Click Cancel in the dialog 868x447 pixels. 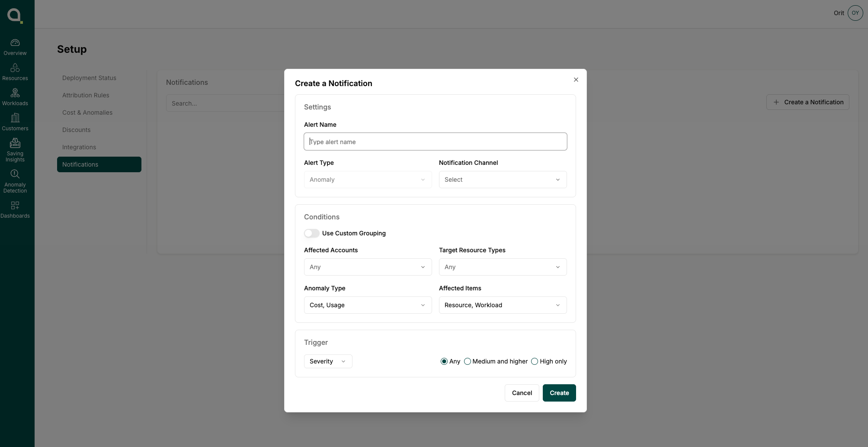click(522, 393)
